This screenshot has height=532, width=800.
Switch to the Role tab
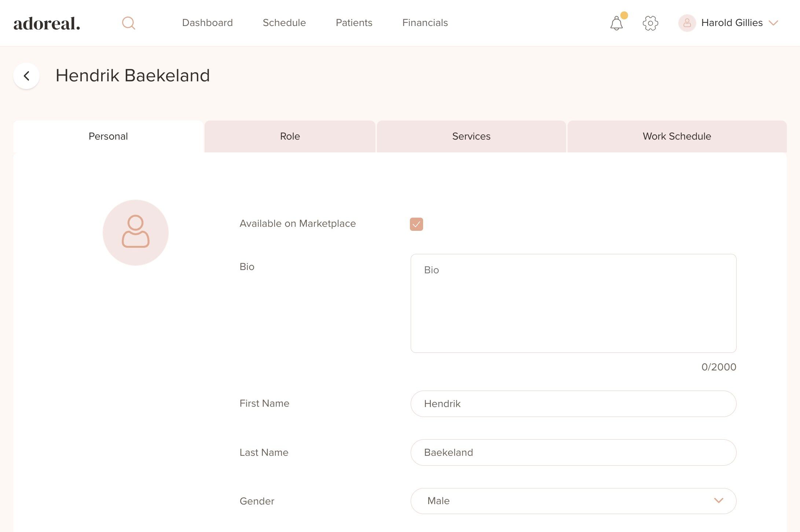click(x=290, y=136)
